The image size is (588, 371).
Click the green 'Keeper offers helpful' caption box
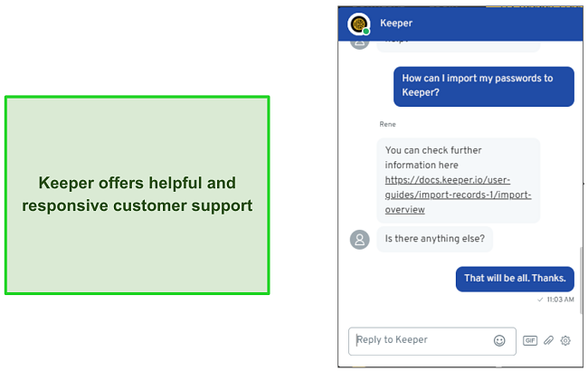[138, 195]
